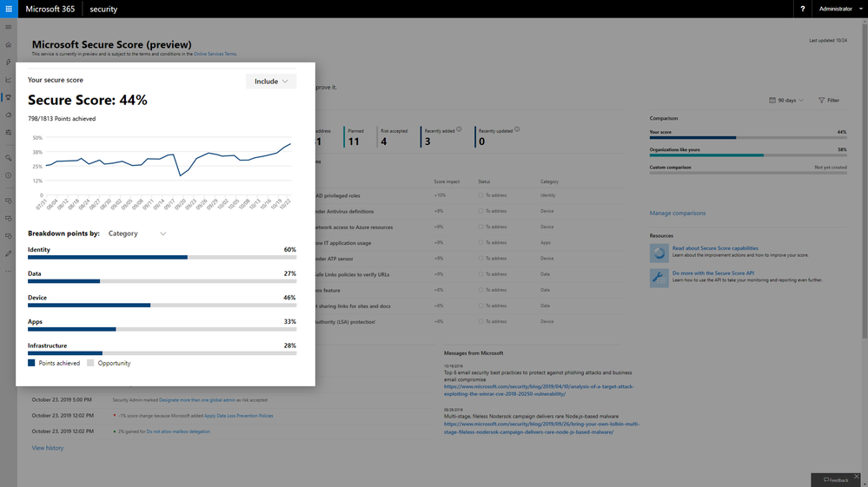The width and height of the screenshot is (868, 487).
Task: Click the Status column header
Action: click(484, 181)
